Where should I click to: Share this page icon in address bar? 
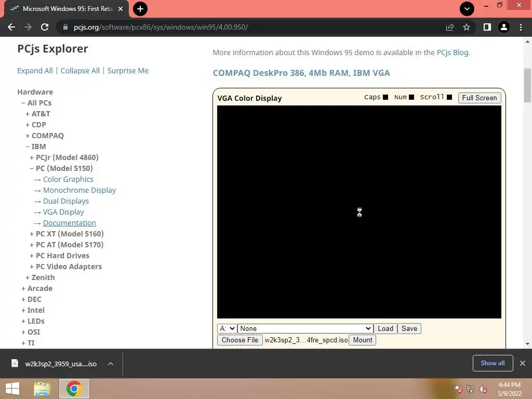(450, 27)
